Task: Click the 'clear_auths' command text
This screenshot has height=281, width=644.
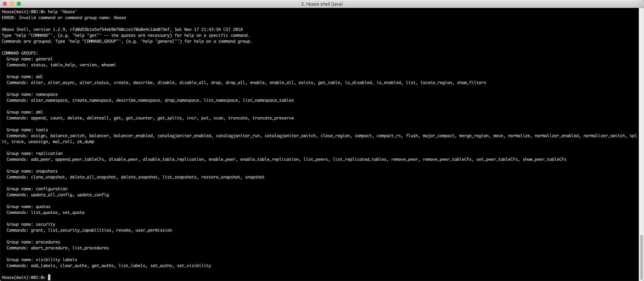Action: (x=73, y=266)
